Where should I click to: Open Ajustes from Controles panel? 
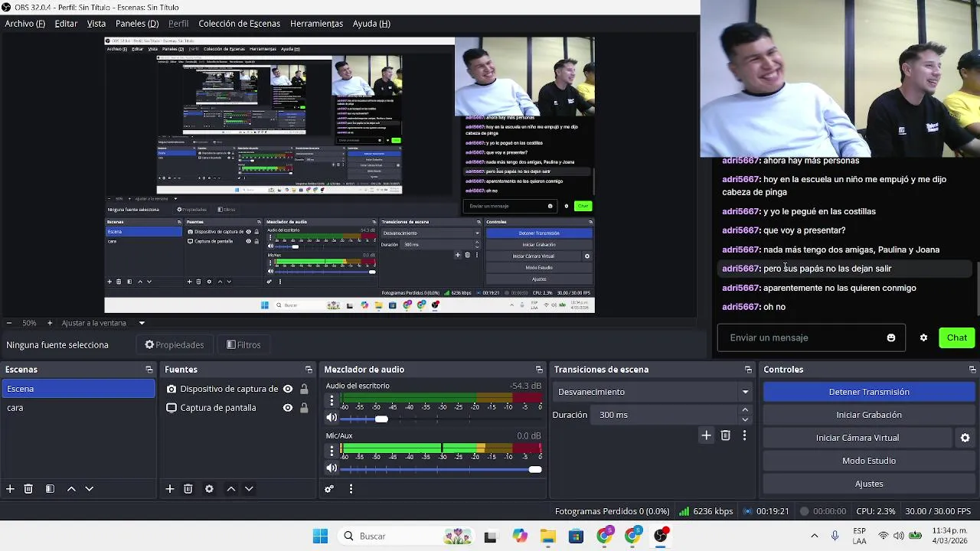[869, 484]
